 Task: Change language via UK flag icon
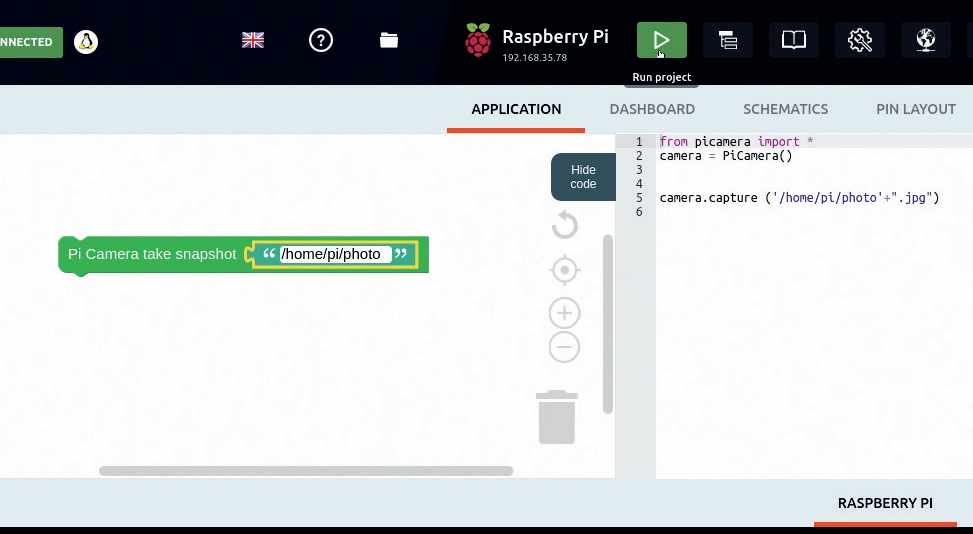pyautogui.click(x=253, y=40)
